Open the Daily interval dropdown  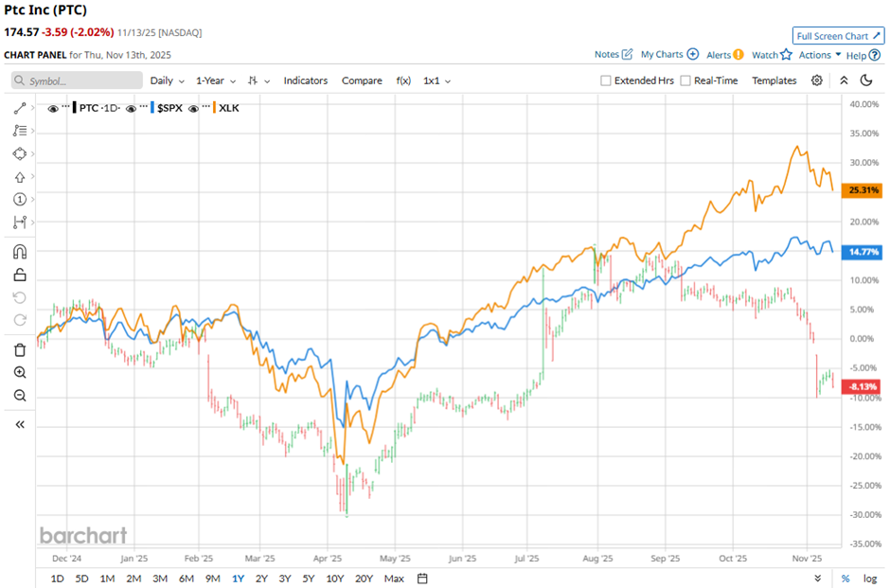(x=168, y=80)
